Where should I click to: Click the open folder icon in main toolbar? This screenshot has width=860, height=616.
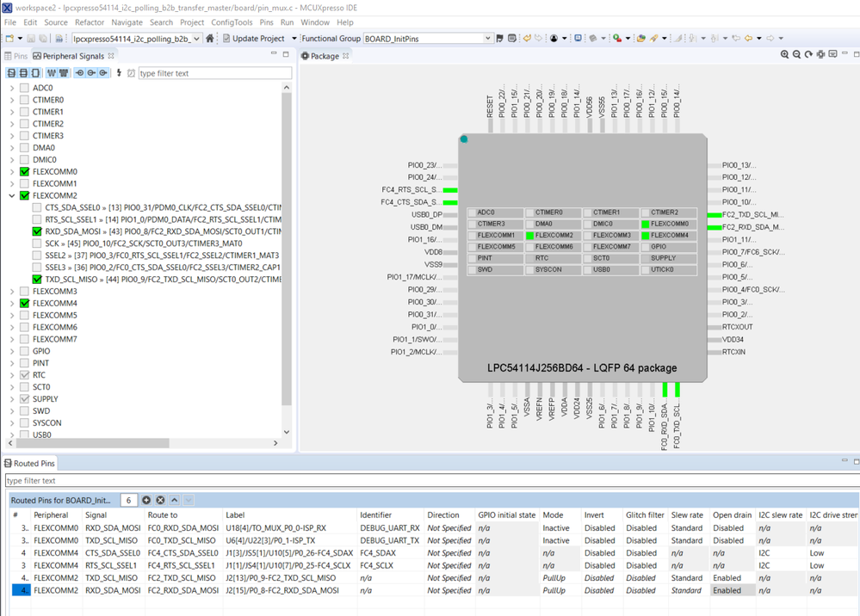640,39
